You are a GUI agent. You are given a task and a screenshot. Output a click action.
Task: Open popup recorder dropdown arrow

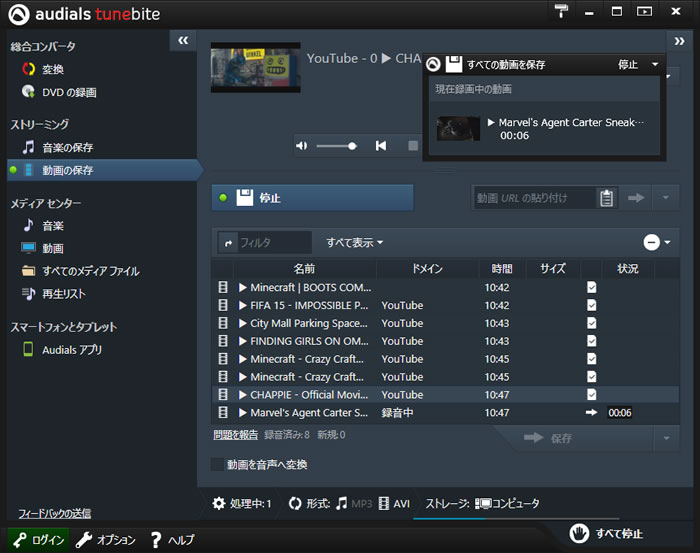[x=655, y=64]
